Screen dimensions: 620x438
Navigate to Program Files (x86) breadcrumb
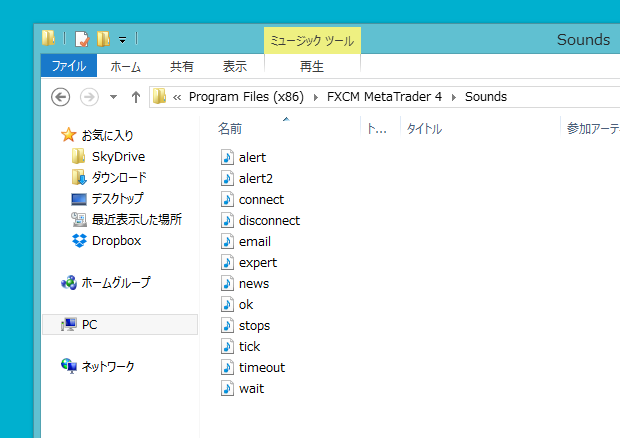tap(246, 97)
